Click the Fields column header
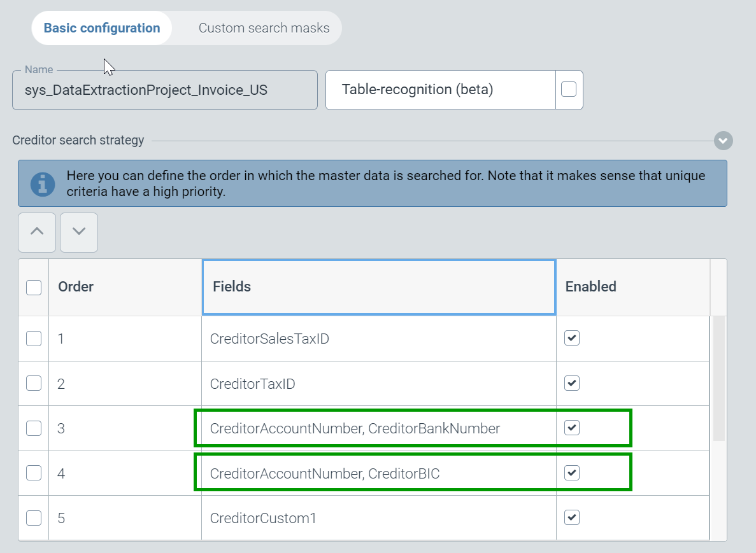The width and height of the screenshot is (756, 553). click(x=378, y=287)
